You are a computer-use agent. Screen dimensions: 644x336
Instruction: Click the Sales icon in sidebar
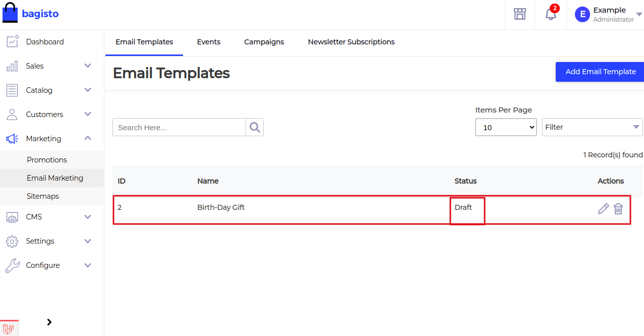(x=12, y=66)
